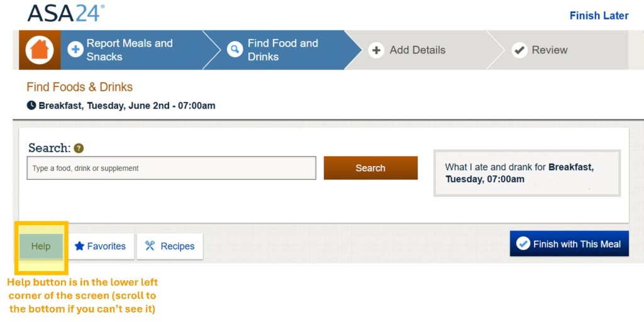Click the clock icon beside Breakfast time
Screen dimensions: 644x322
(31, 106)
